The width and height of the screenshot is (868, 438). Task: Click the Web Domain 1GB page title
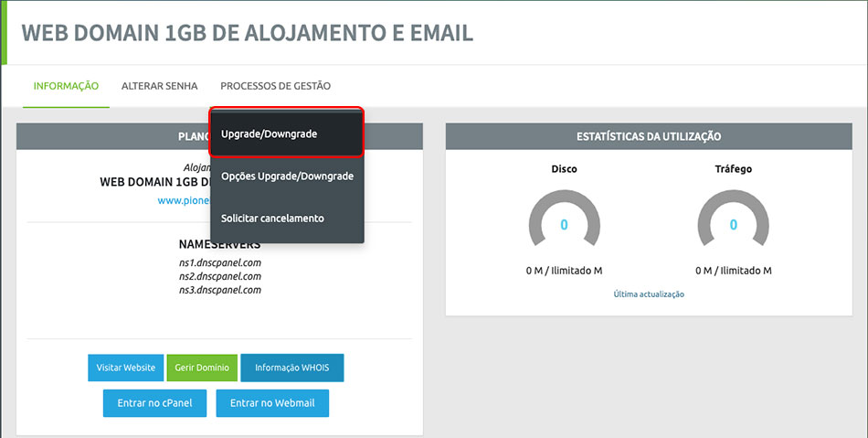point(248,34)
